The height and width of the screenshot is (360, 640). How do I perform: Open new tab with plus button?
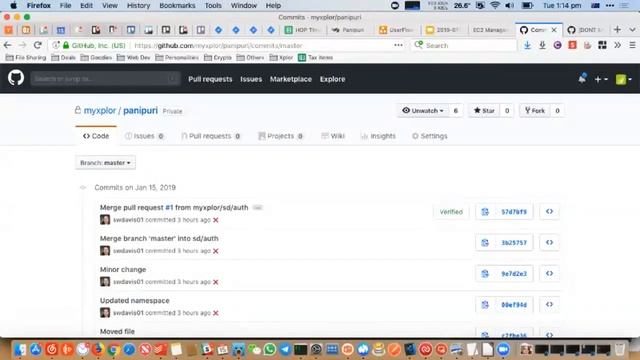pos(617,30)
